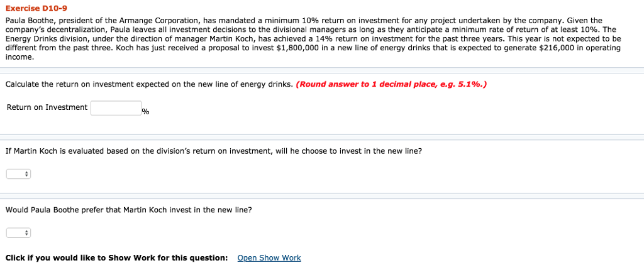This screenshot has height=275, width=644.
Task: Click the percent sign beside the answer box
Action: coord(145,112)
